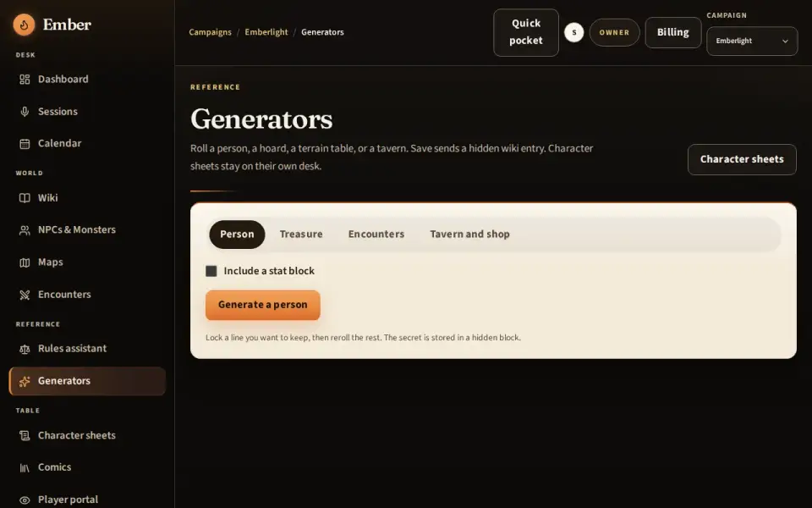Click the Rules assistant scales icon

pos(25,349)
